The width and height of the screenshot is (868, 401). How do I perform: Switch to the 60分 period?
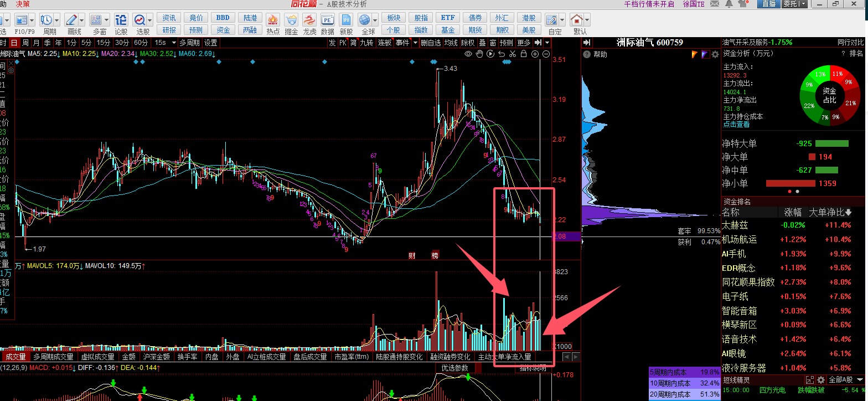141,43
